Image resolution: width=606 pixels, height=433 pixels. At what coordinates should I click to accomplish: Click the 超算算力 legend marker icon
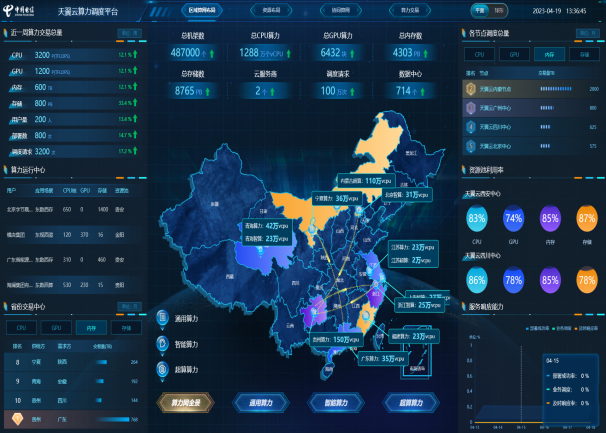(x=162, y=370)
